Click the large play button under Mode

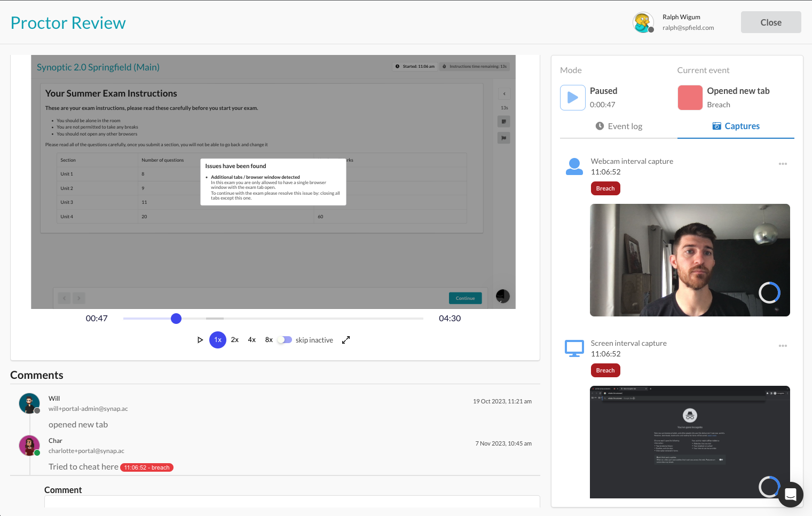coord(572,98)
